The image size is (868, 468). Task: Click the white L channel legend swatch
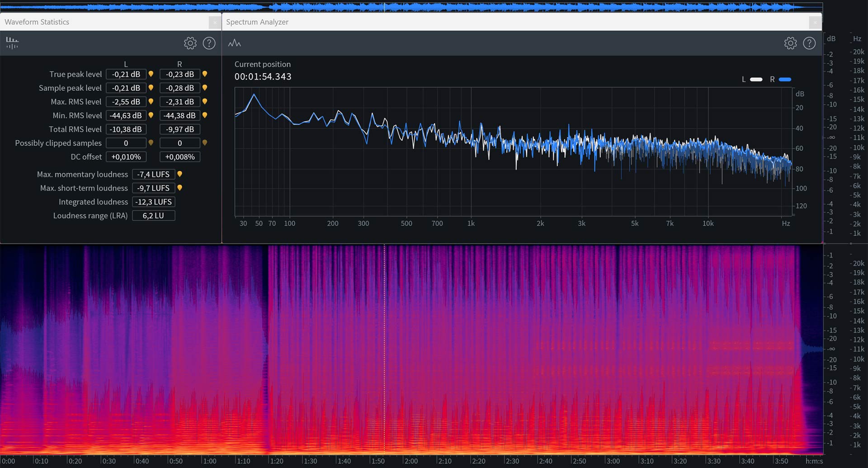coord(756,80)
